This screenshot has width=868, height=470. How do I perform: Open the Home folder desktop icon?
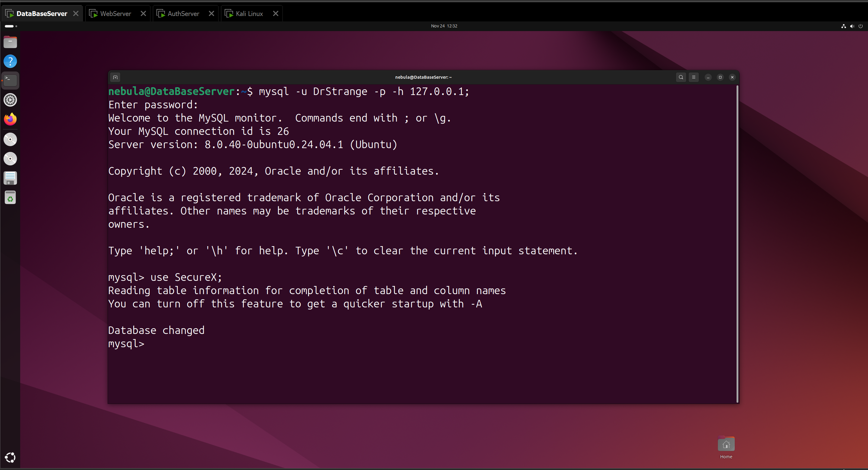point(726,445)
